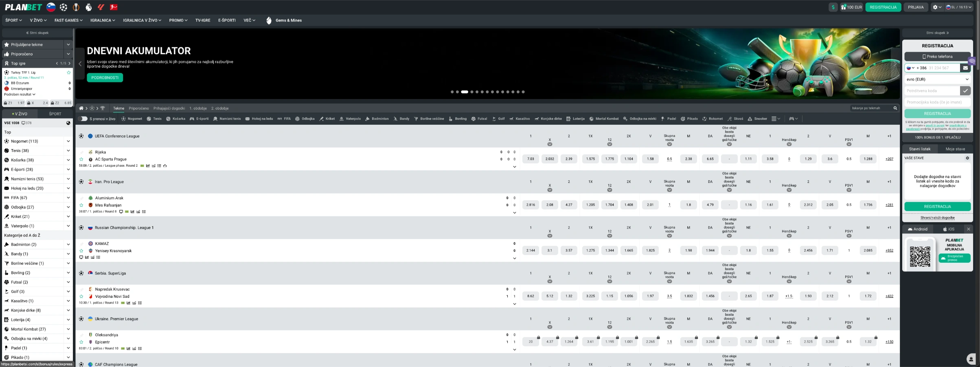Click the Champions League ball icon
The width and height of the screenshot is (980, 367).
64,7
